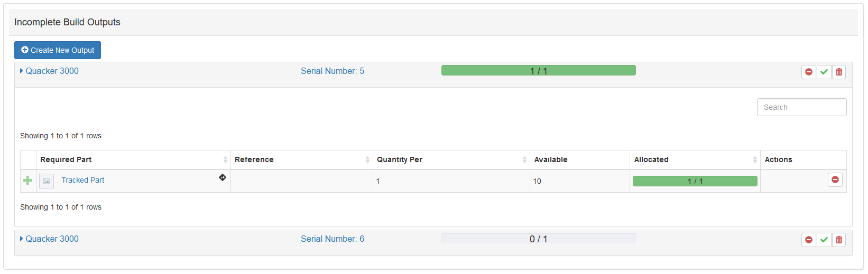
Task: Unallocate stock for Serial Number 6 output
Action: 808,240
